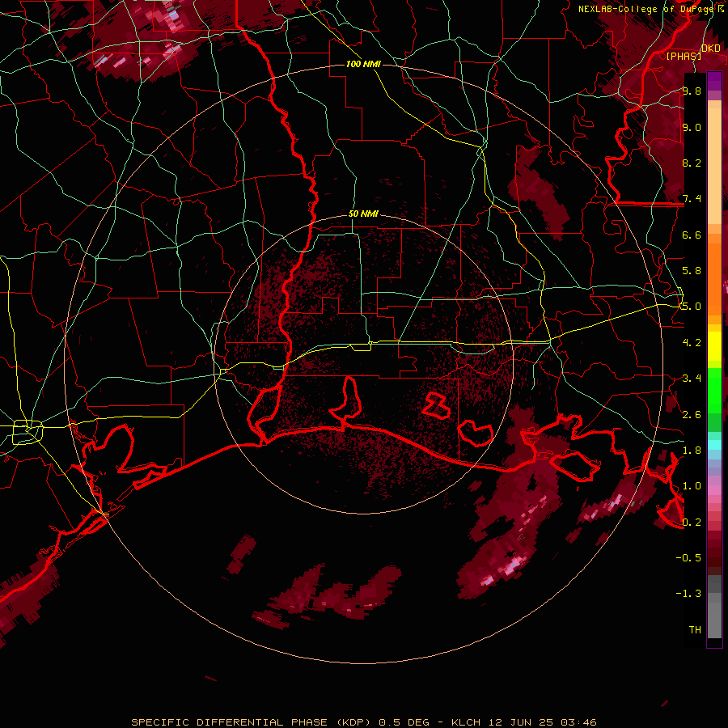
Task: Select the [PHAS] units label above color bar
Action: pos(684,56)
